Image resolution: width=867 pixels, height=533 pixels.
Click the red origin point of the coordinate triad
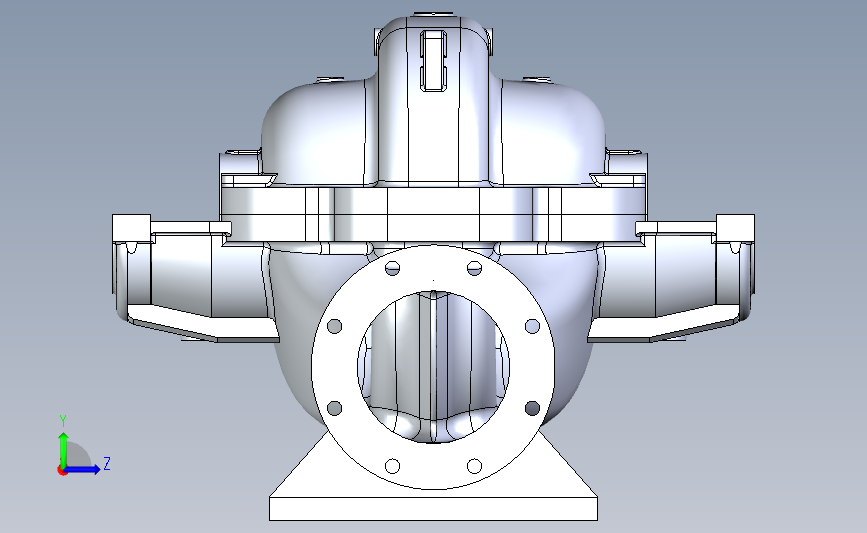click(62, 471)
